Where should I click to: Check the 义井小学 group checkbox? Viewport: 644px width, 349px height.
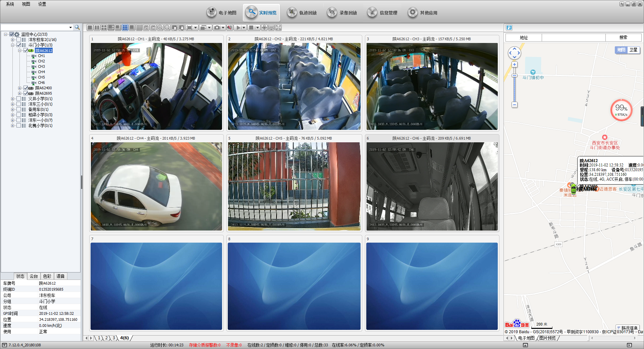(x=19, y=99)
